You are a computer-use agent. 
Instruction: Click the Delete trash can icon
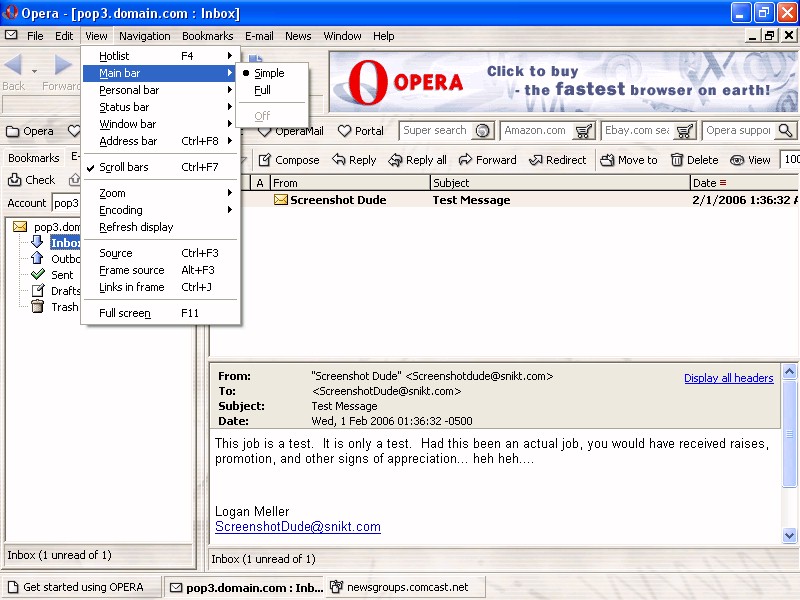pos(677,160)
